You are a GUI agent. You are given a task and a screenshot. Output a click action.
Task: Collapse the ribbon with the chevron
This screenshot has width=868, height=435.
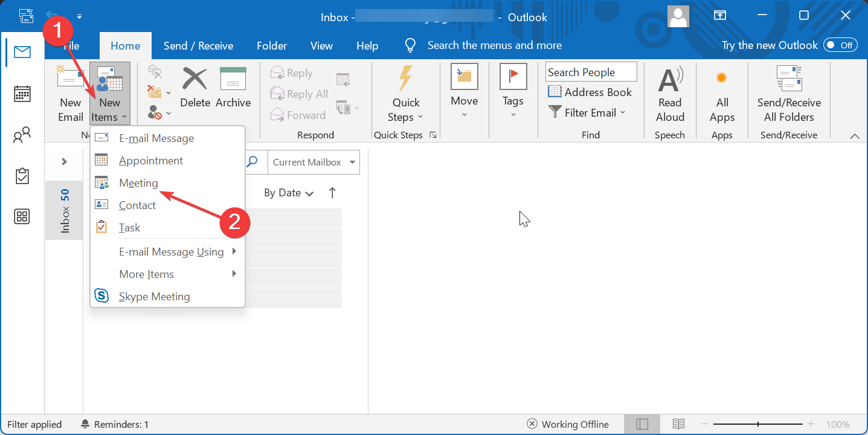855,136
